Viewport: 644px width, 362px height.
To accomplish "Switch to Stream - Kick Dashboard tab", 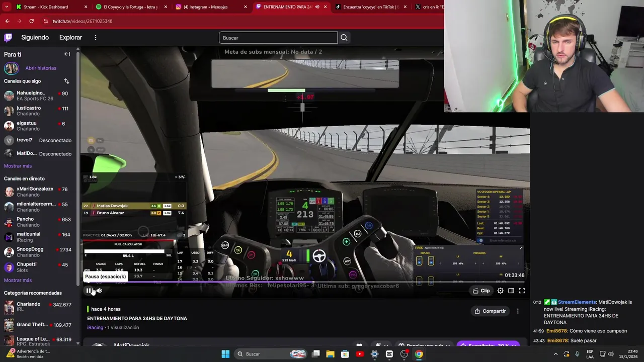I will [x=46, y=7].
